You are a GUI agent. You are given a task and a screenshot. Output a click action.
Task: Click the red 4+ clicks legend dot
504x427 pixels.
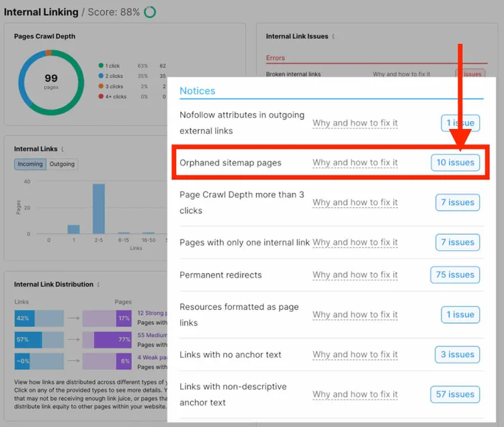tap(101, 96)
